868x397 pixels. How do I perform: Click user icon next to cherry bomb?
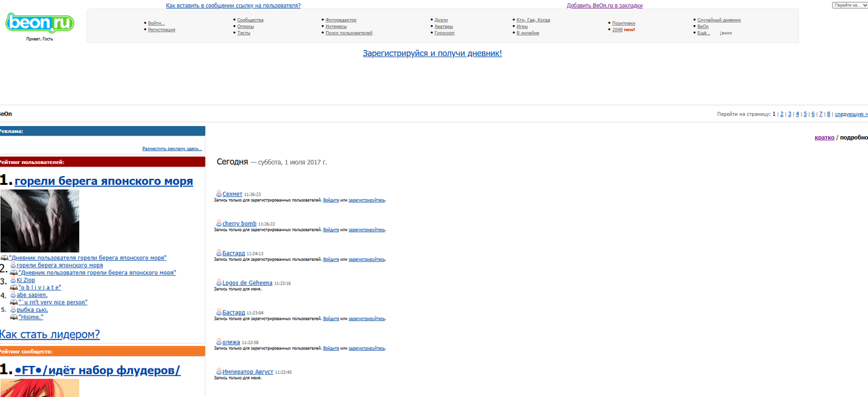218,224
